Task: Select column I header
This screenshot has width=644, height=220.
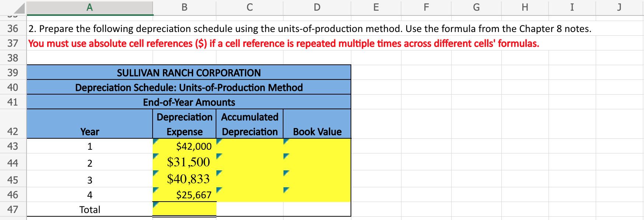Action: point(572,7)
